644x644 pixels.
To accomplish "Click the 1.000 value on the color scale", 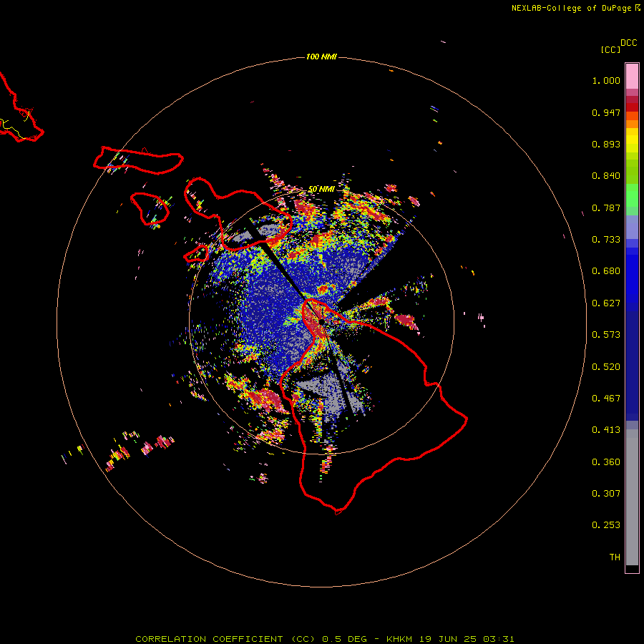I will point(606,80).
